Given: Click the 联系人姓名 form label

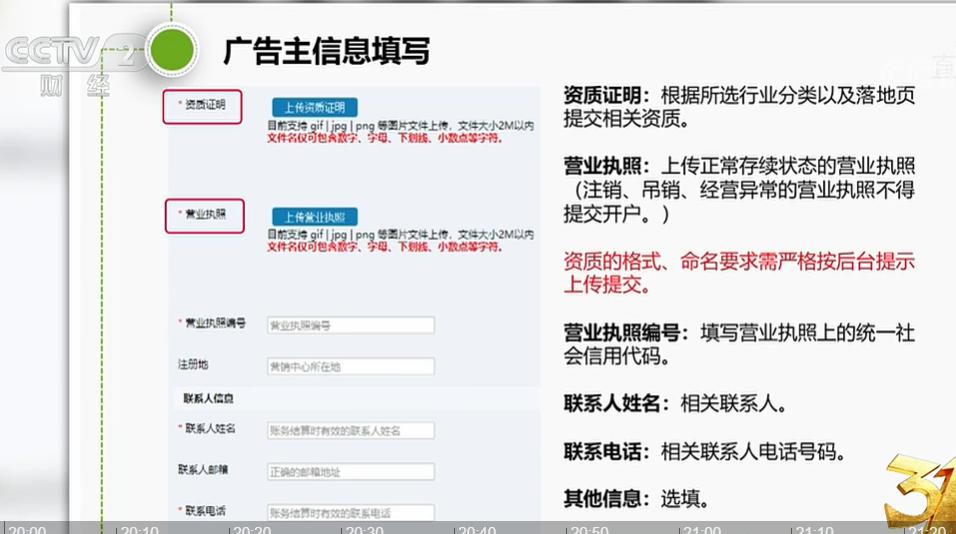Looking at the screenshot, I should pyautogui.click(x=210, y=429).
